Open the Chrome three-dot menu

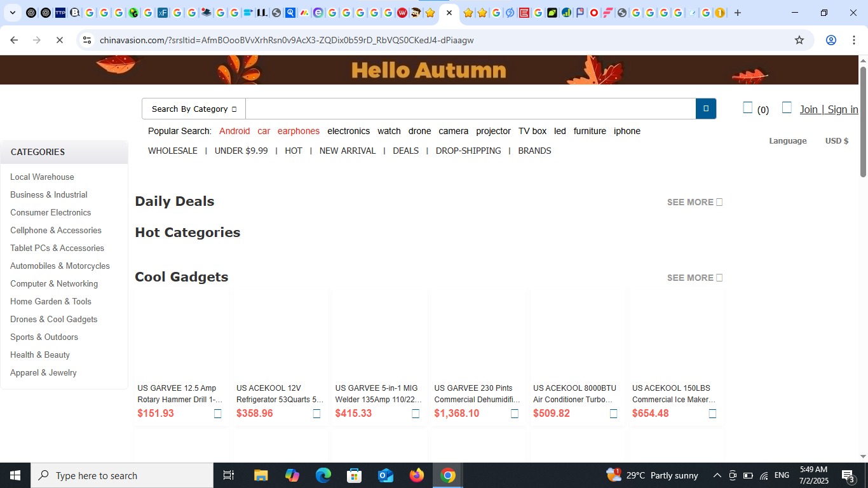[x=854, y=40]
